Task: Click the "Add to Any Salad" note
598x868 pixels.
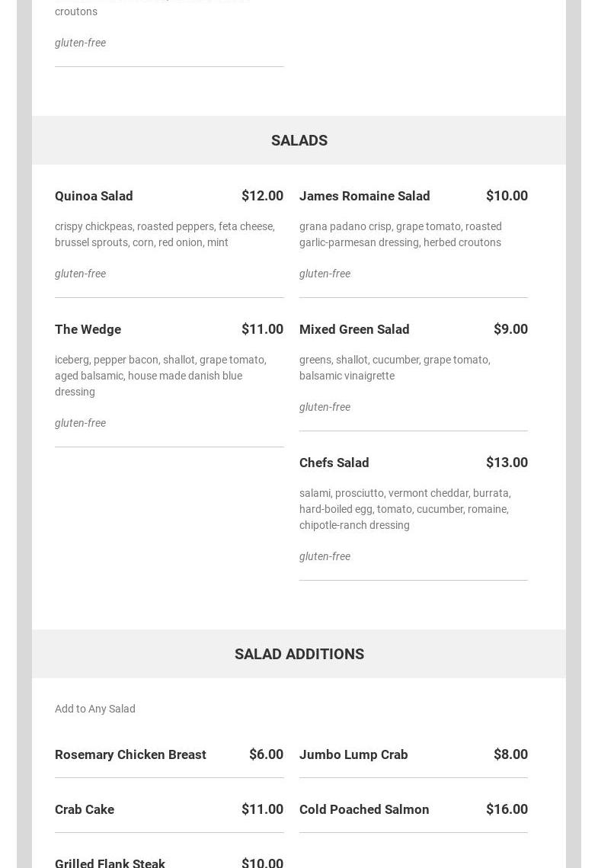Action: (95, 709)
